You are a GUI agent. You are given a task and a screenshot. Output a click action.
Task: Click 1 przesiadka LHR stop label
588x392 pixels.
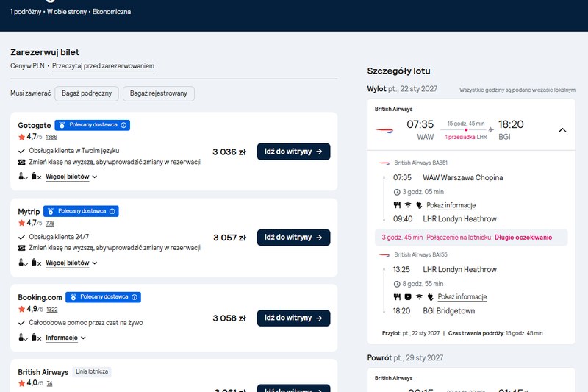[466, 138]
